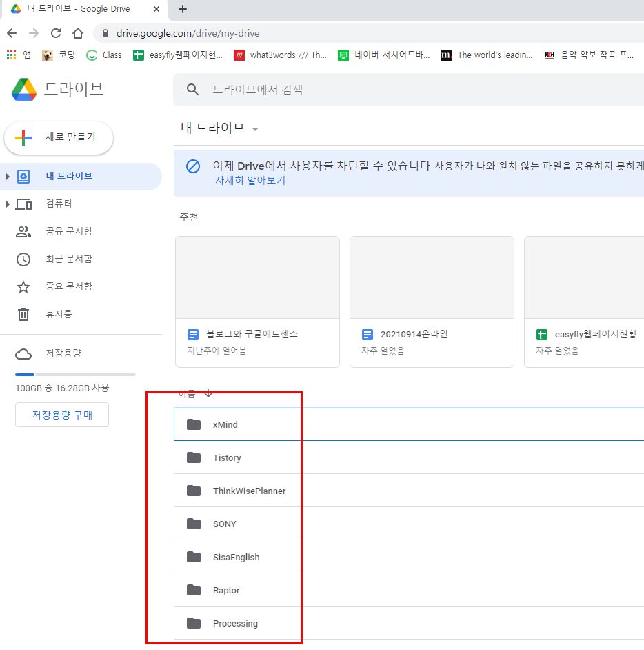This screenshot has height=650, width=644.
Task: Click the address bar URL
Action: point(188,33)
